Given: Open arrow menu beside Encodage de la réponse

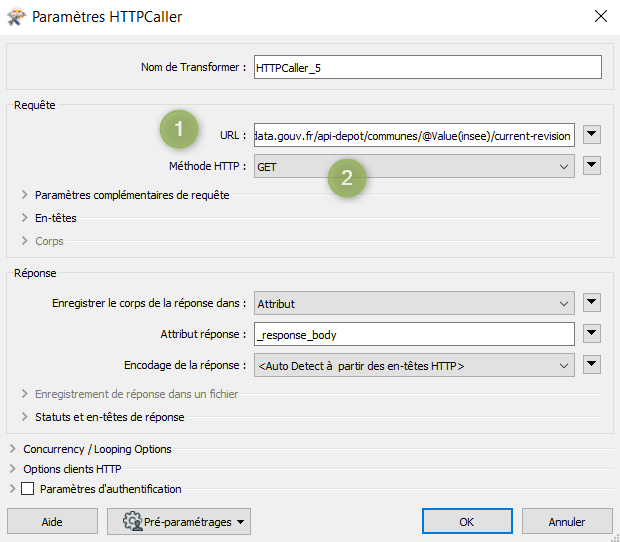Looking at the screenshot, I should (x=592, y=364).
